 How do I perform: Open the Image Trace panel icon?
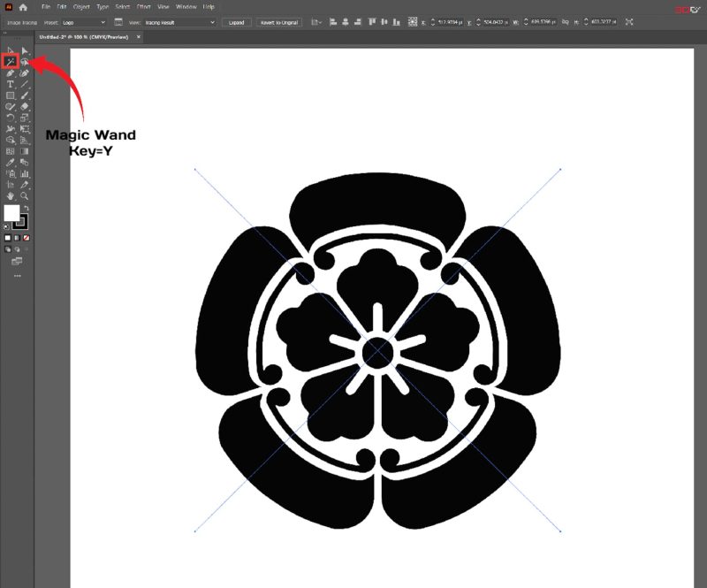pyautogui.click(x=118, y=21)
